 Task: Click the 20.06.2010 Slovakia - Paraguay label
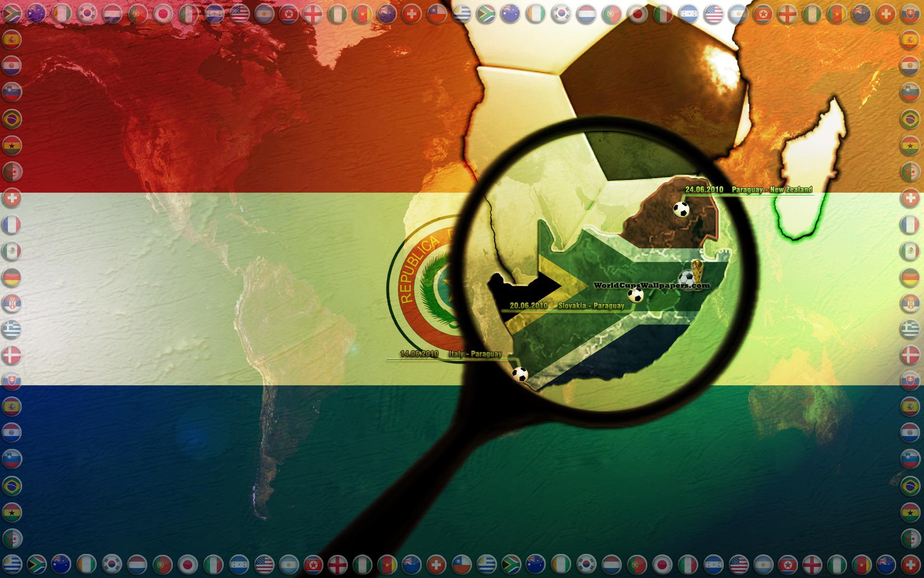point(567,305)
